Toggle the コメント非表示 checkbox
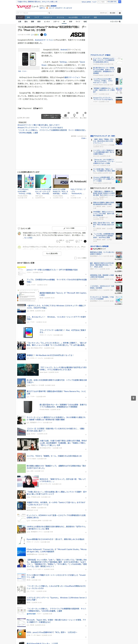Viewport: 138px width, 644px height. 75,258
